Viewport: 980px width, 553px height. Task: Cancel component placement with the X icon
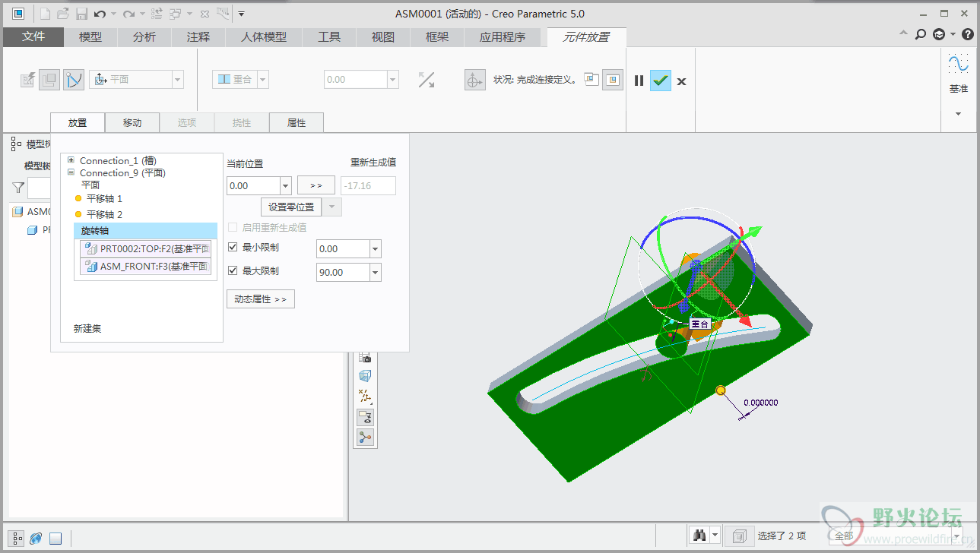point(682,81)
